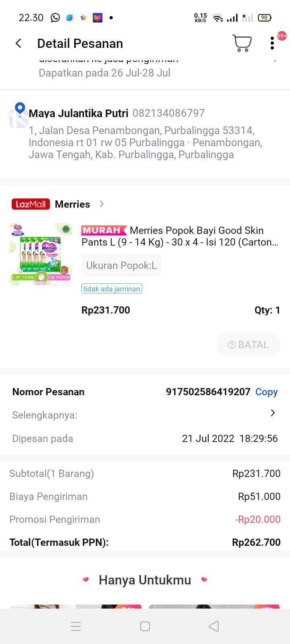The height and width of the screenshot is (644, 290).
Task: Tap the LazMall badge
Action: tap(31, 204)
